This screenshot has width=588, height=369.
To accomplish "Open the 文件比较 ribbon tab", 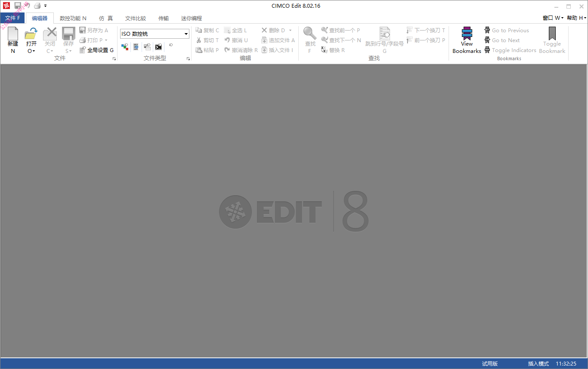I will pyautogui.click(x=136, y=18).
